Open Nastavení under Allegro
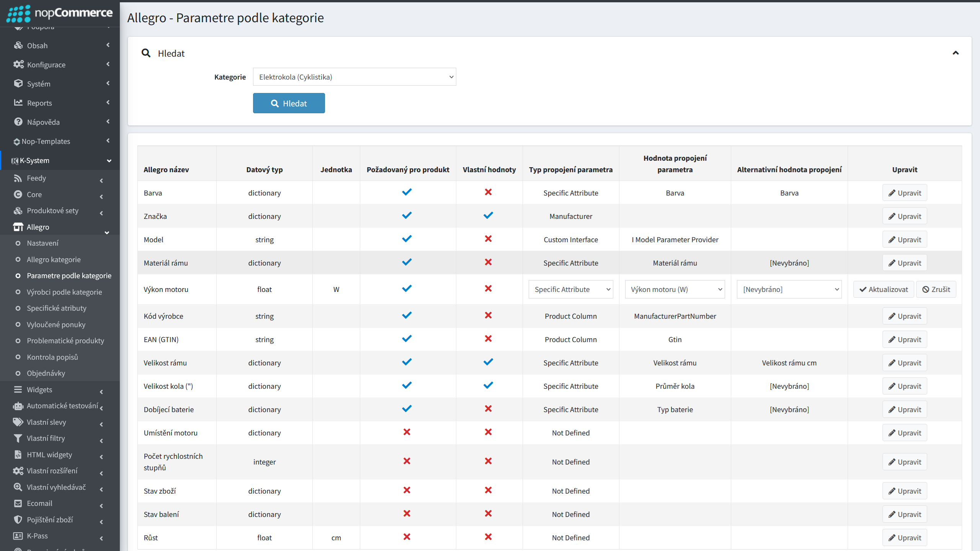The width and height of the screenshot is (980, 551). point(42,243)
